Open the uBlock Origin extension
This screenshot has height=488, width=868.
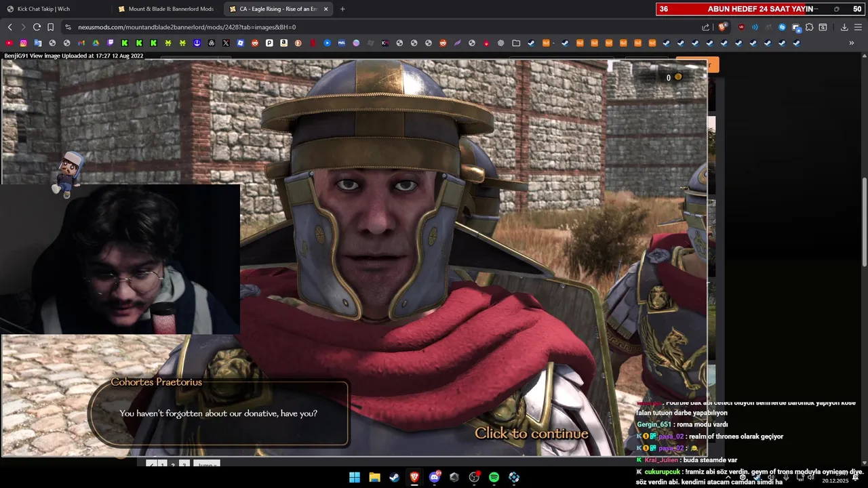741,27
